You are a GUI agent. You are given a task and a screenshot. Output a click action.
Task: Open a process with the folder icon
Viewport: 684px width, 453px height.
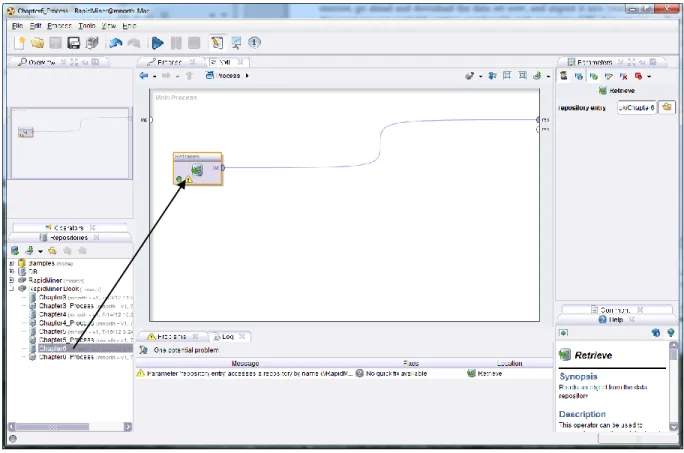pyautogui.click(x=38, y=43)
